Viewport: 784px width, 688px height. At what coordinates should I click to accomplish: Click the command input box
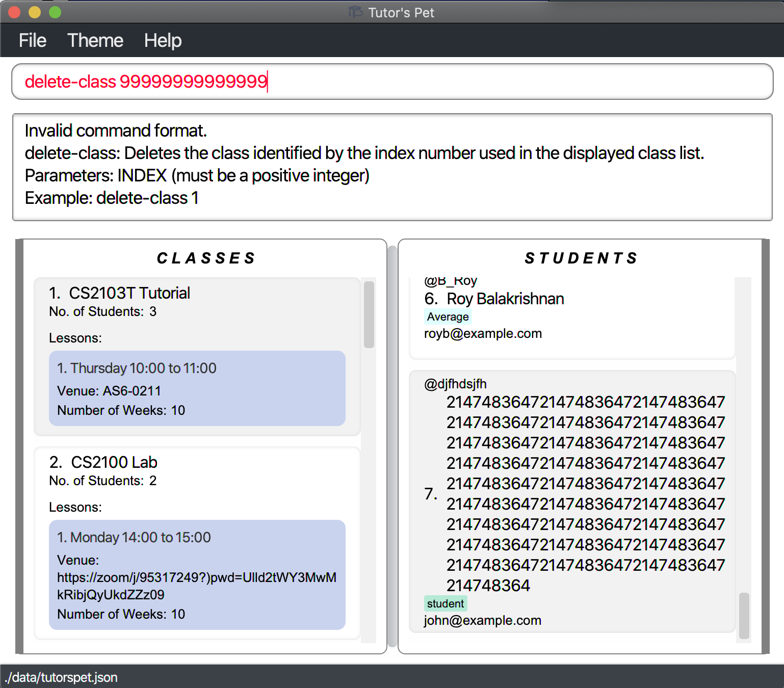[392, 82]
